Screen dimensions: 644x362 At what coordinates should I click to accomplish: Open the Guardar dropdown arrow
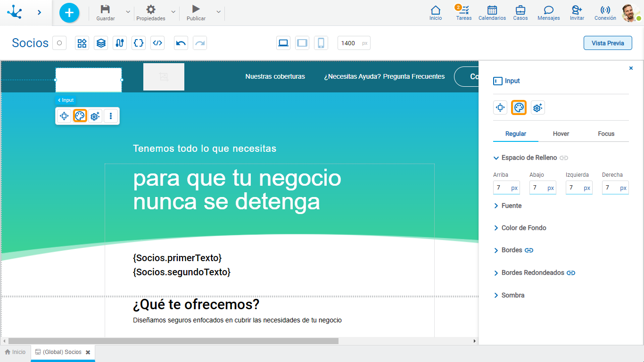(x=128, y=12)
